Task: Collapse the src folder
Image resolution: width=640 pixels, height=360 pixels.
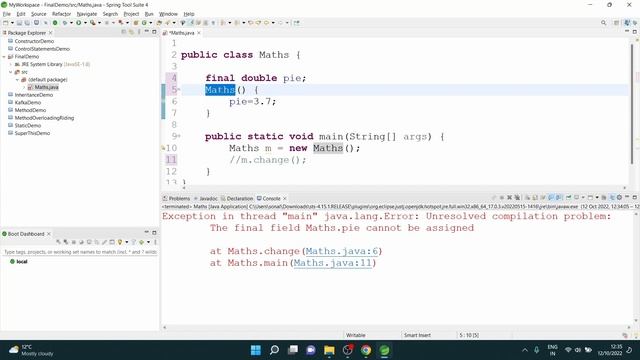Action: point(11,72)
